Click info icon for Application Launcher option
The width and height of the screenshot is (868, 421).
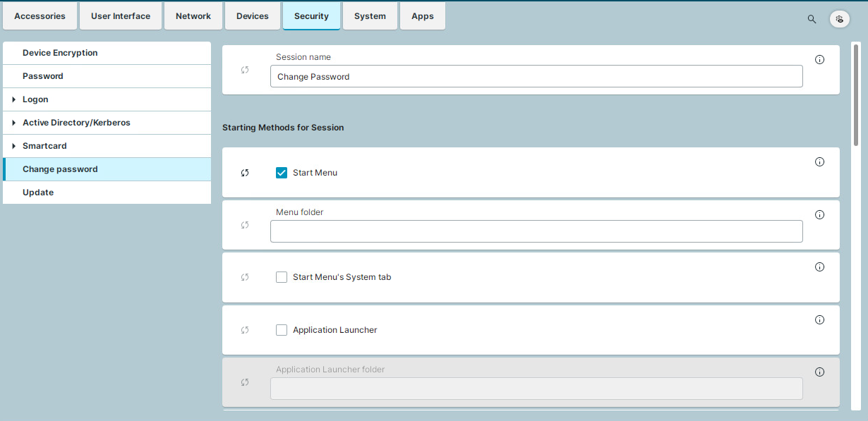click(819, 320)
